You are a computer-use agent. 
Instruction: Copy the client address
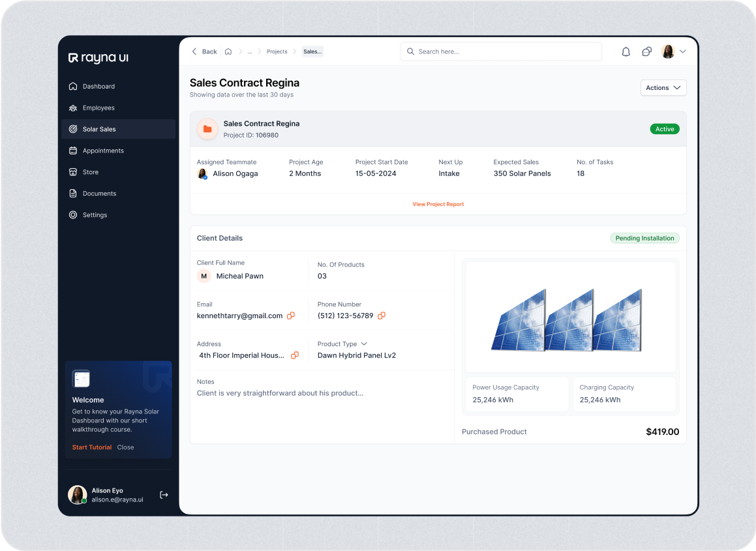point(295,355)
